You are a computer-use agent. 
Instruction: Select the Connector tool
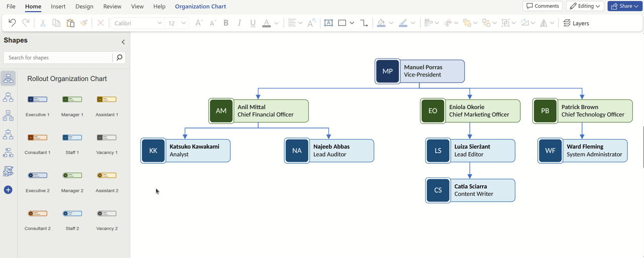[364, 23]
